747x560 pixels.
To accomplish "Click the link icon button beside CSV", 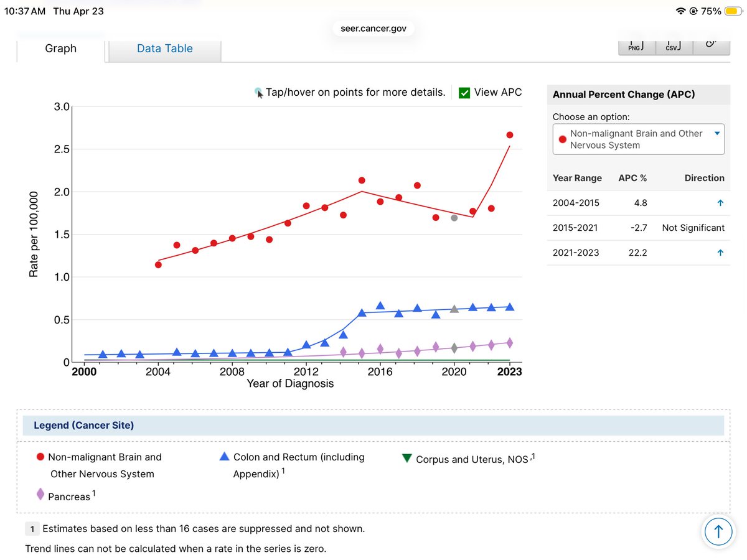I will [711, 47].
